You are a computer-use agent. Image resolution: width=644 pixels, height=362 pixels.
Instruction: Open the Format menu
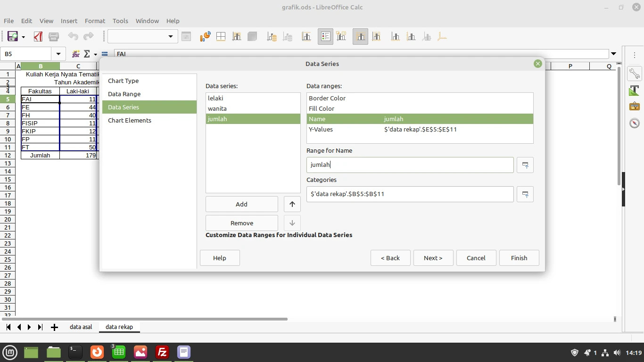point(95,21)
